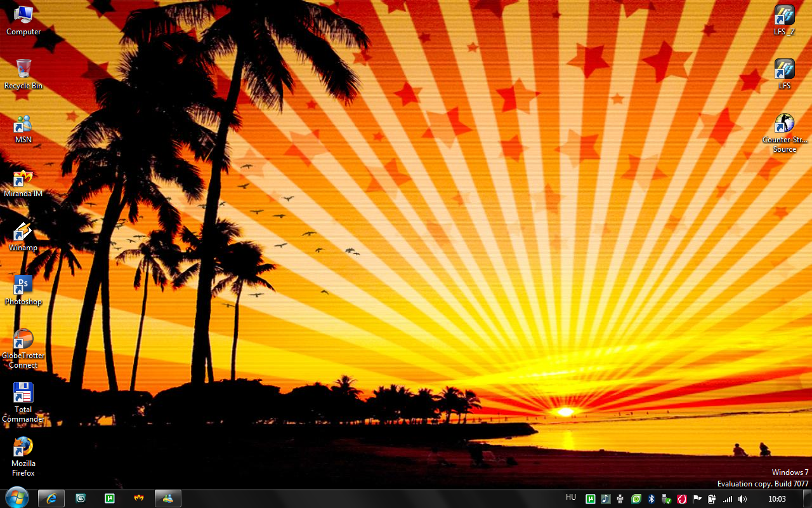Open the volume speaker tray icon

click(743, 499)
